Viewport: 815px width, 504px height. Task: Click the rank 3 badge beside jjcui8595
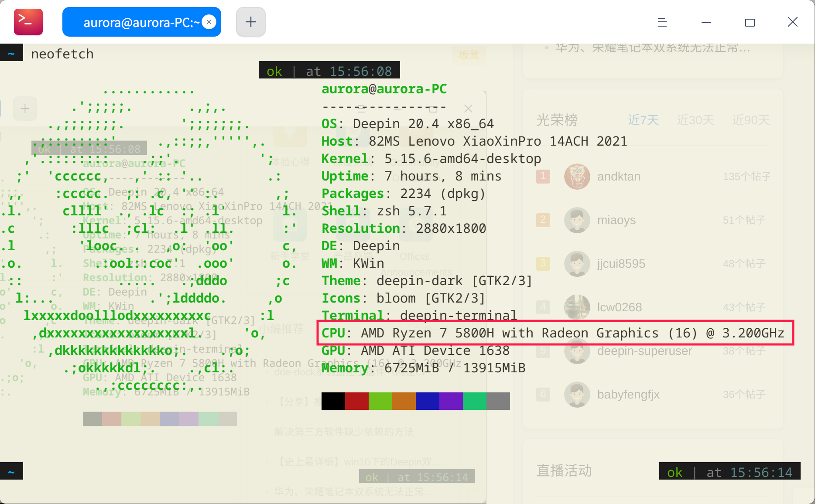tap(543, 264)
